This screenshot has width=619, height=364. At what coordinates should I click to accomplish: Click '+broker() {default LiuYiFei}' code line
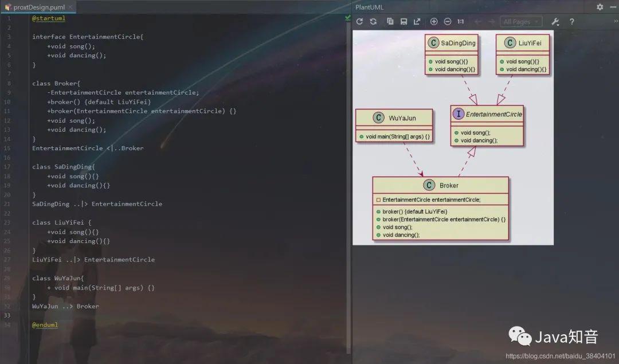[99, 102]
